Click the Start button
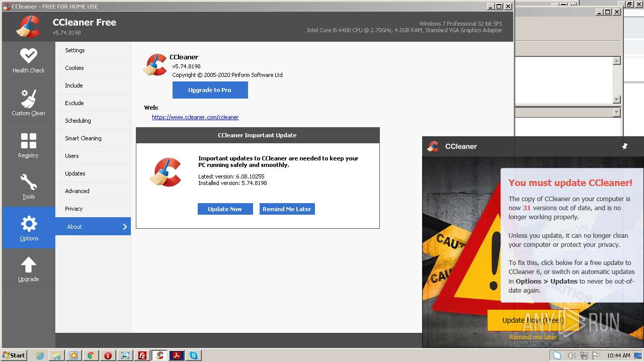Image resolution: width=644 pixels, height=362 pixels. [14, 355]
